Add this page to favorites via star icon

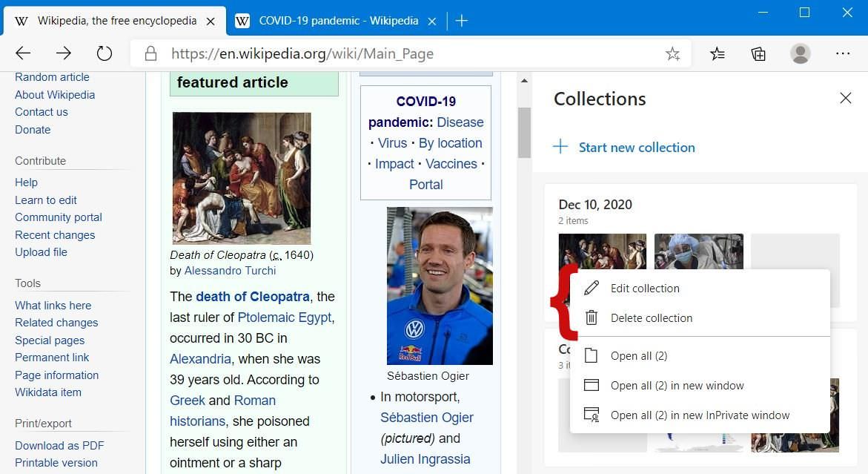pyautogui.click(x=672, y=53)
